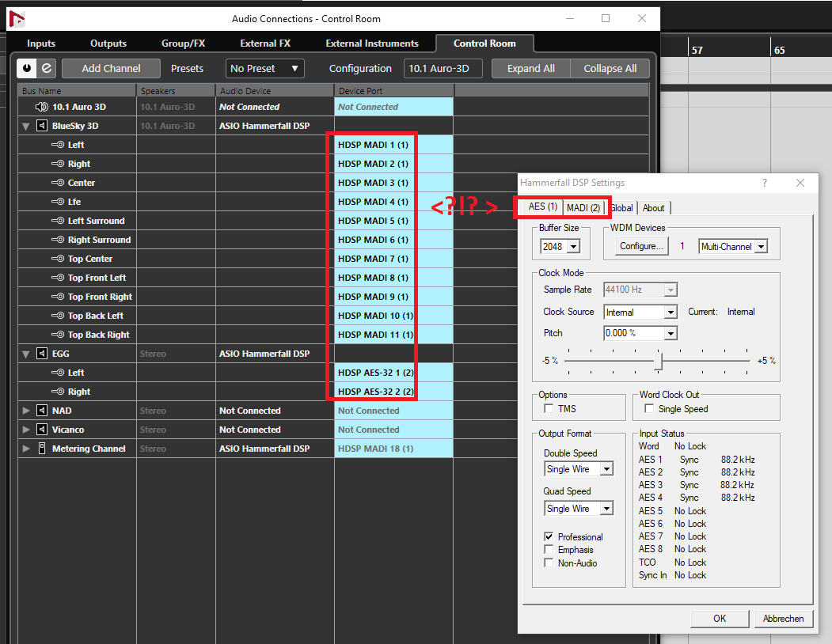Click the Cubase logo icon in the title bar
Image resolution: width=832 pixels, height=644 pixels.
point(17,19)
